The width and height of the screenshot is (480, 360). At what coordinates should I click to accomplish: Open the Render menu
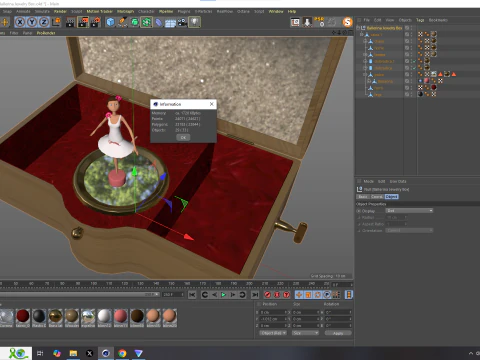click(60, 11)
